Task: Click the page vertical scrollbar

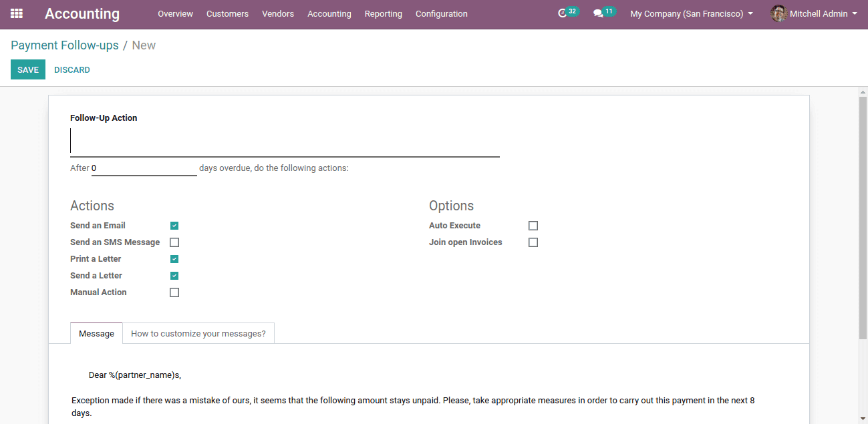Action: [x=863, y=217]
